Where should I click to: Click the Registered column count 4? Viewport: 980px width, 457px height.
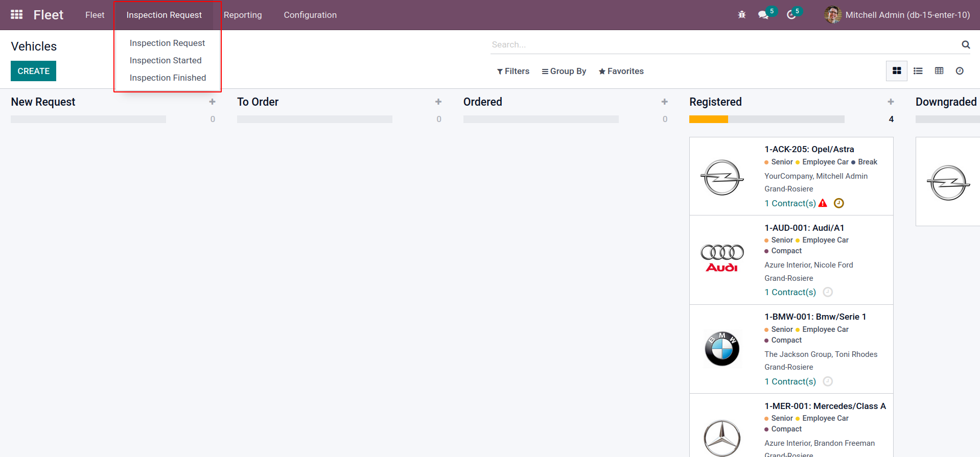(891, 119)
